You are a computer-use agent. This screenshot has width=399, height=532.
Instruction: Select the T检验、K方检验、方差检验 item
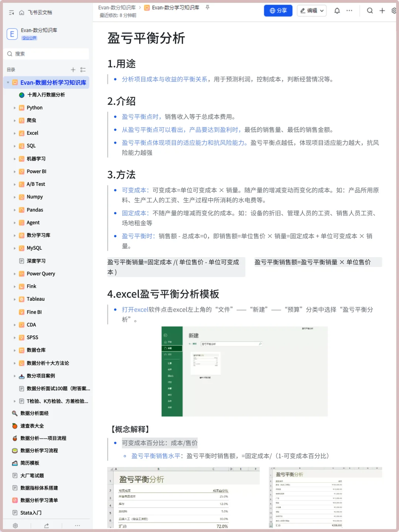57,401
